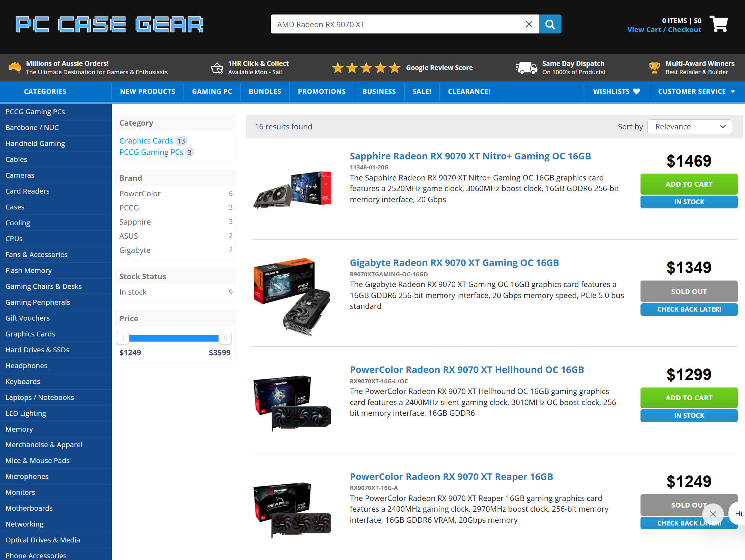Click the maximum price slider handle
745x560 pixels.
point(225,338)
